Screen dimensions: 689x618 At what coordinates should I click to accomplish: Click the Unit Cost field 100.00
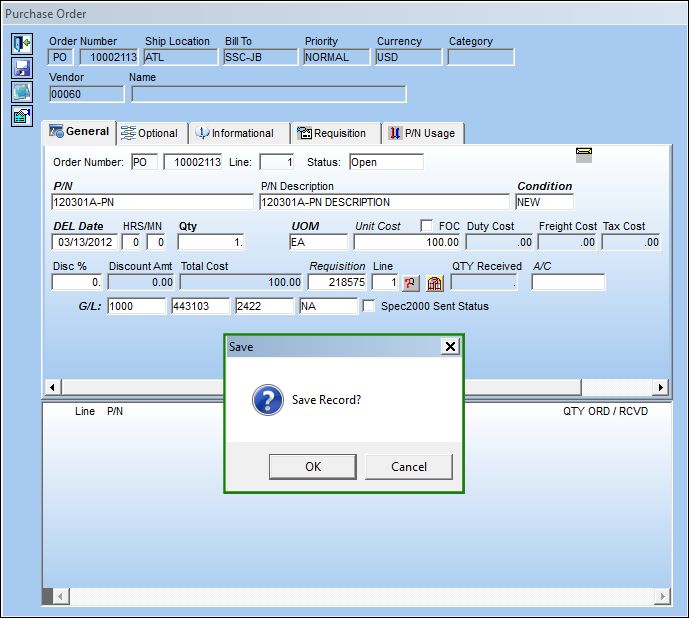pyautogui.click(x=407, y=242)
